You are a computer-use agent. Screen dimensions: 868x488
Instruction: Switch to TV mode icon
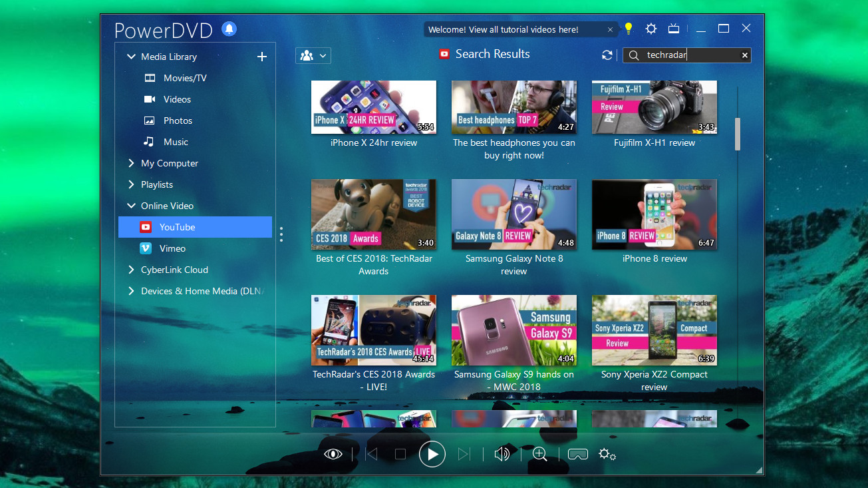click(x=674, y=29)
